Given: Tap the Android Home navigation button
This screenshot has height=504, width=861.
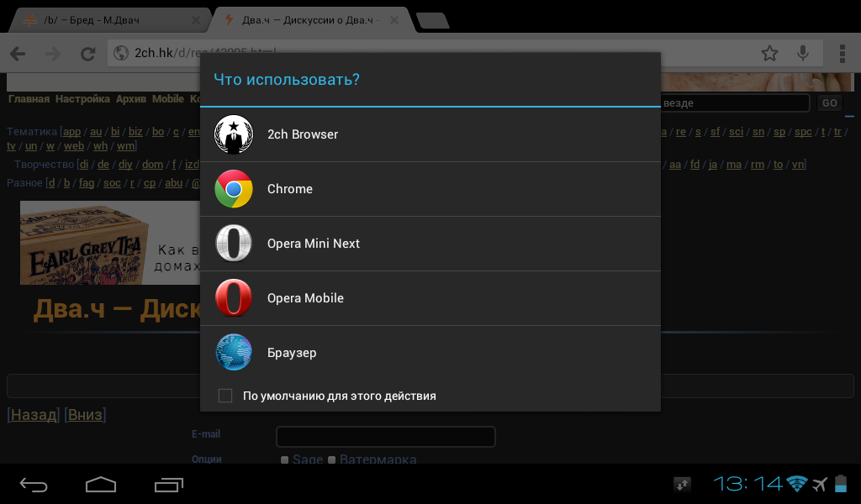Looking at the screenshot, I should tap(101, 484).
